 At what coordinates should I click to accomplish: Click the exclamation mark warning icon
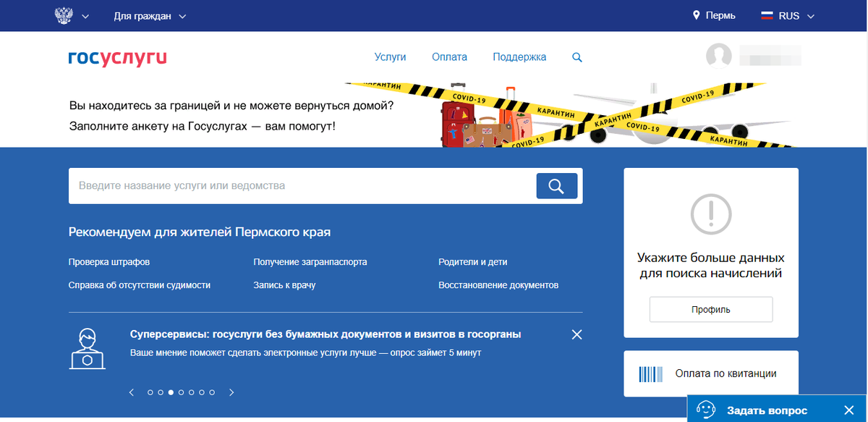[711, 214]
